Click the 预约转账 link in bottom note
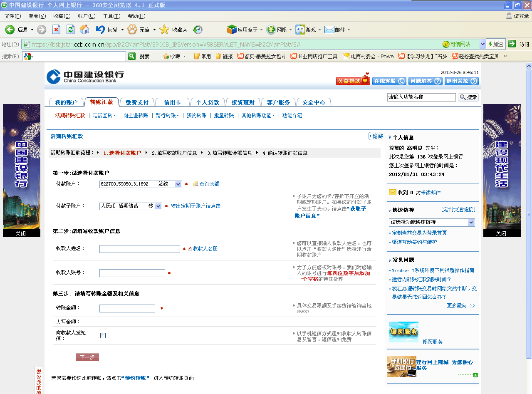The width and height of the screenshot is (532, 394). pos(135,378)
